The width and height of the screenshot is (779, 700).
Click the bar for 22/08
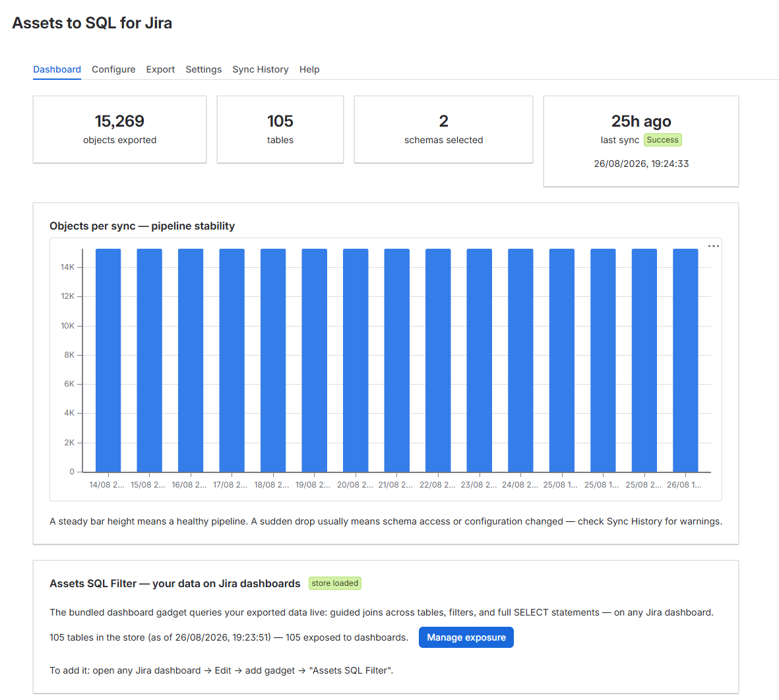tap(438, 360)
